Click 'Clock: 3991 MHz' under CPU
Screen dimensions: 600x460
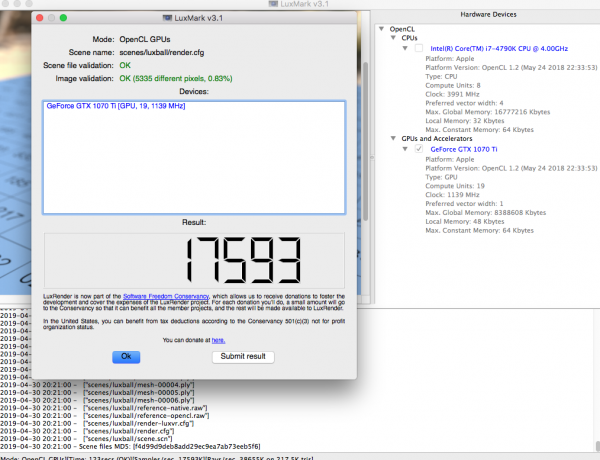(x=452, y=94)
